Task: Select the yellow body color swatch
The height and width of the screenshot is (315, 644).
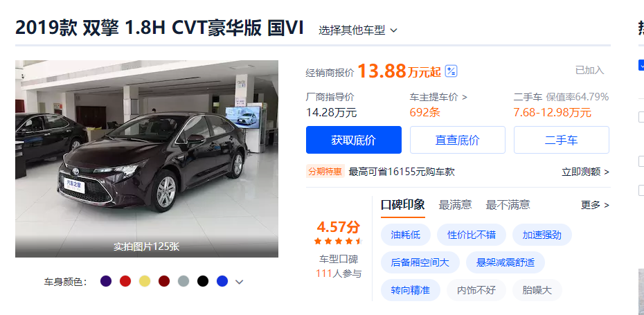Action: (x=145, y=281)
